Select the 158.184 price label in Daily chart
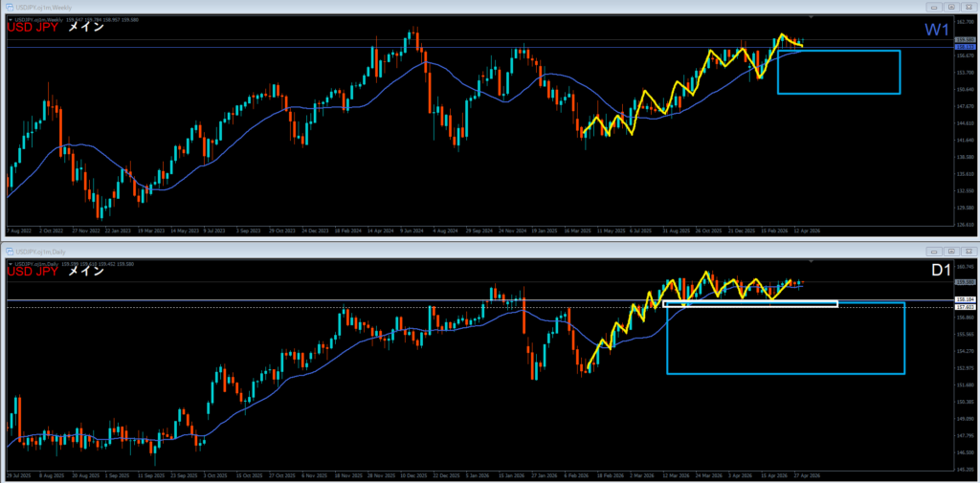This screenshot has height=483, width=980. (966, 300)
